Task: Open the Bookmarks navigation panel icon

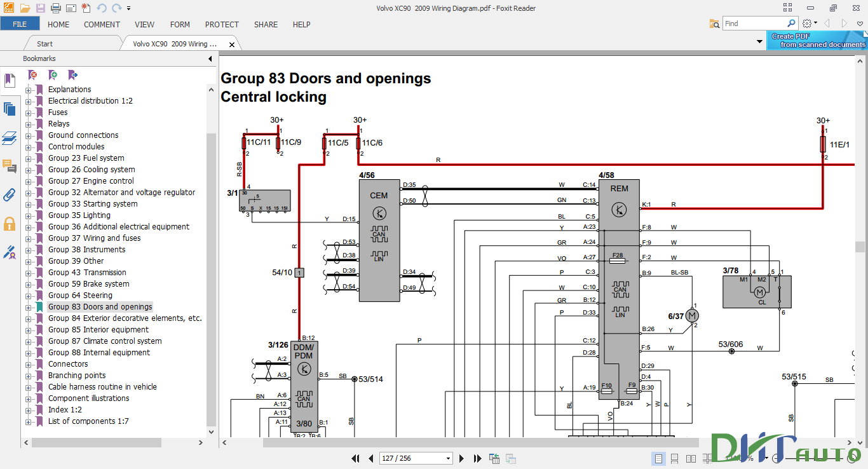Action: 10,81
